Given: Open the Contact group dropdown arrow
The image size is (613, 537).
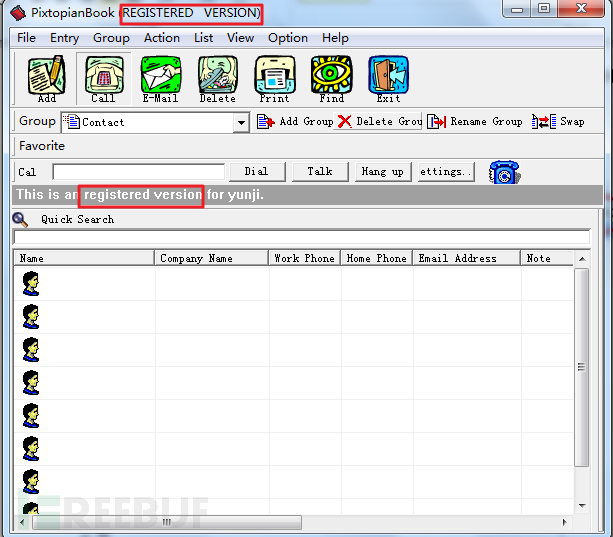Looking at the screenshot, I should [241, 123].
